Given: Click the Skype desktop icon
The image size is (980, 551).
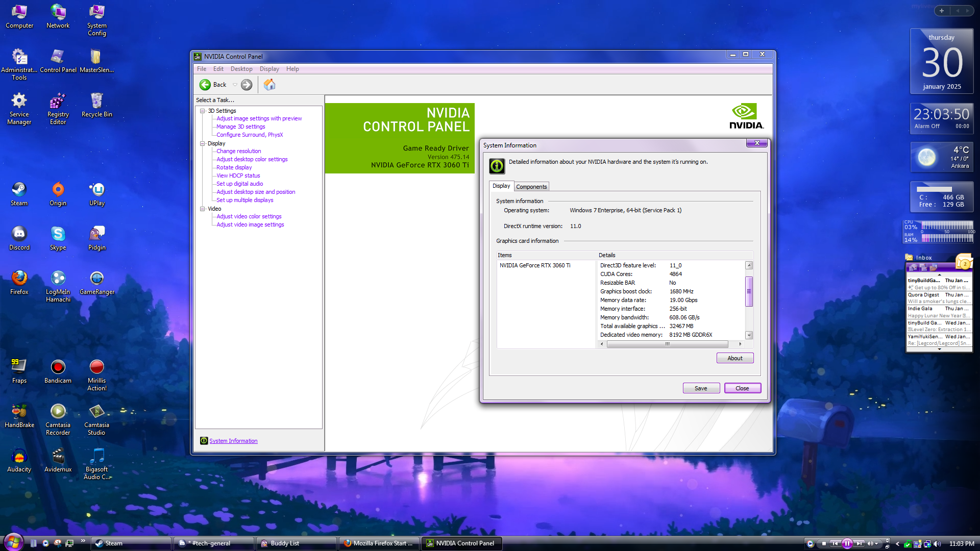Looking at the screenshot, I should click(58, 239).
